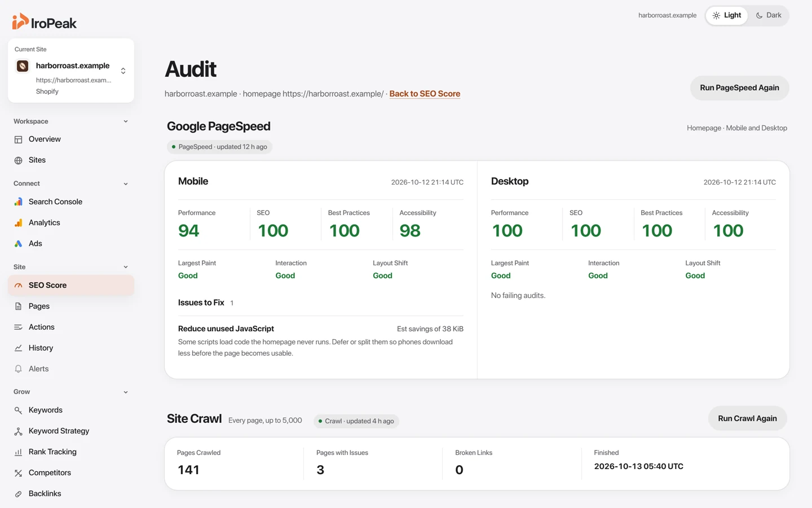Click the Backlinks chain icon
The width and height of the screenshot is (812, 508).
click(x=18, y=494)
